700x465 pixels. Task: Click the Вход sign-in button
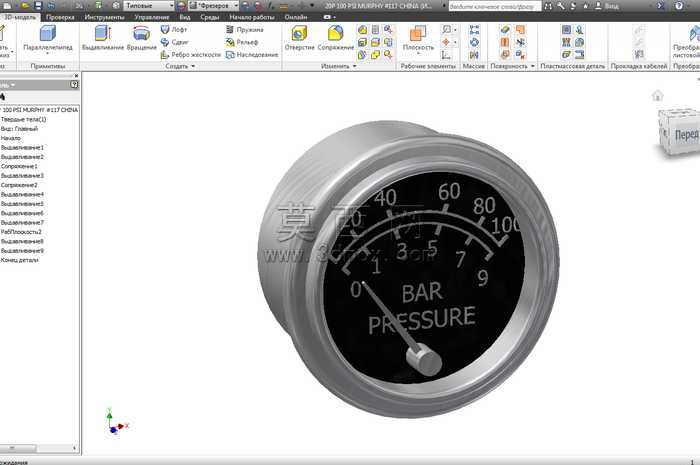[x=607, y=6]
